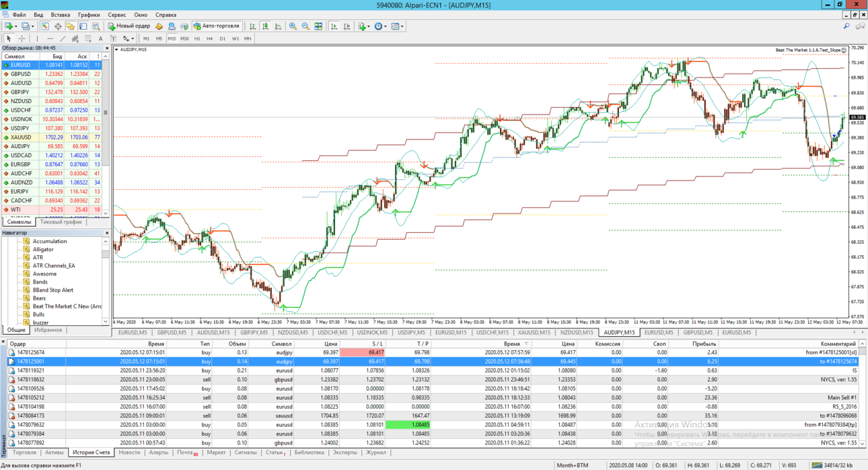The width and height of the screenshot is (868, 470).
Task: Click Navigator vertical scrollbar down arrow
Action: [x=106, y=322]
